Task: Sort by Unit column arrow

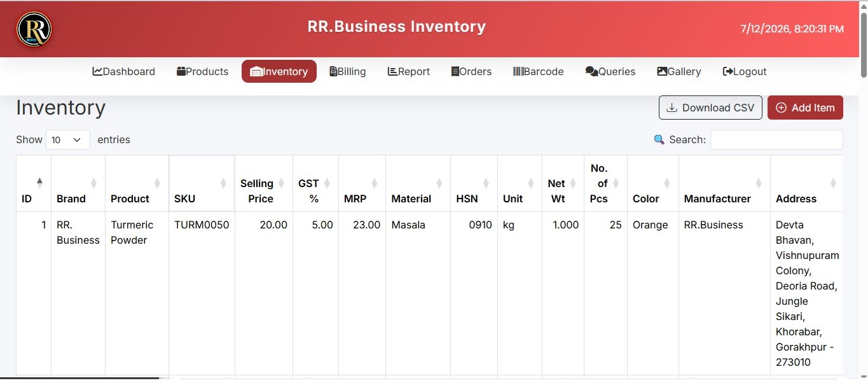Action: click(x=531, y=183)
